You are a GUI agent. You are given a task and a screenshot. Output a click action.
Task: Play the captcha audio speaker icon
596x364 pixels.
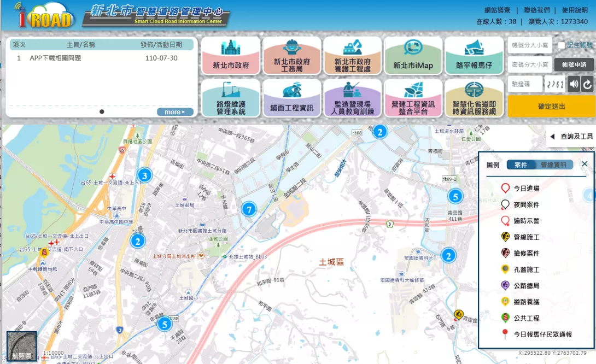pos(574,84)
